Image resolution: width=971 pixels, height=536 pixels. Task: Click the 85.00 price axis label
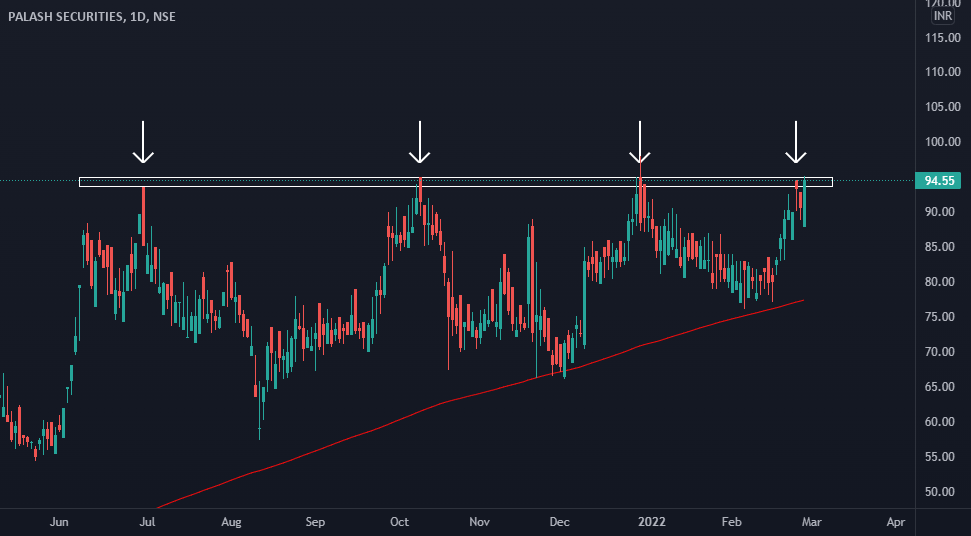click(940, 247)
